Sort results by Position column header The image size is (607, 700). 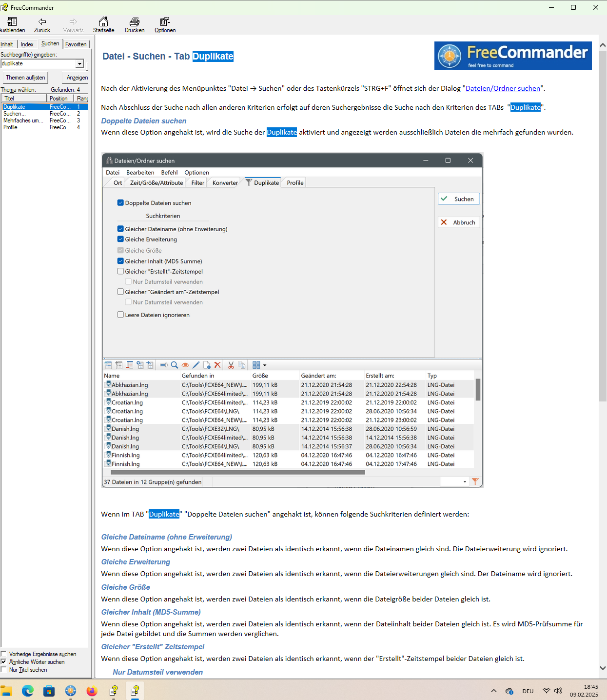[x=60, y=98]
